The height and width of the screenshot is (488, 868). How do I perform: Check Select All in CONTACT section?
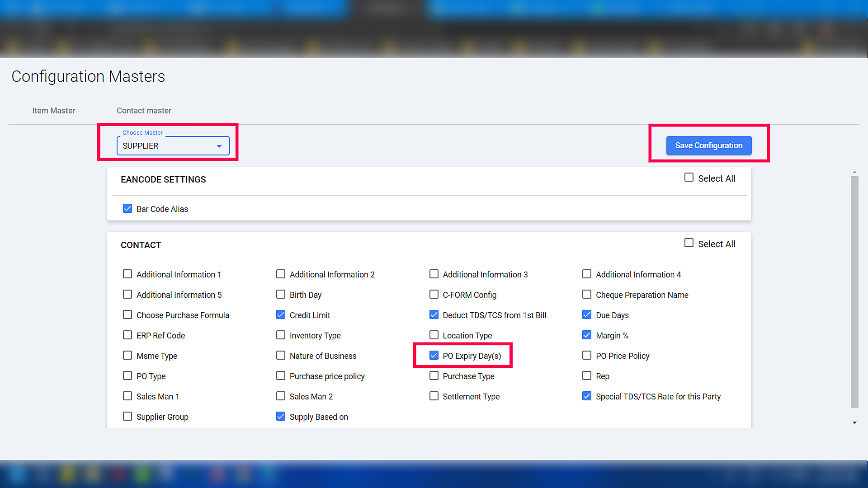[x=689, y=243]
